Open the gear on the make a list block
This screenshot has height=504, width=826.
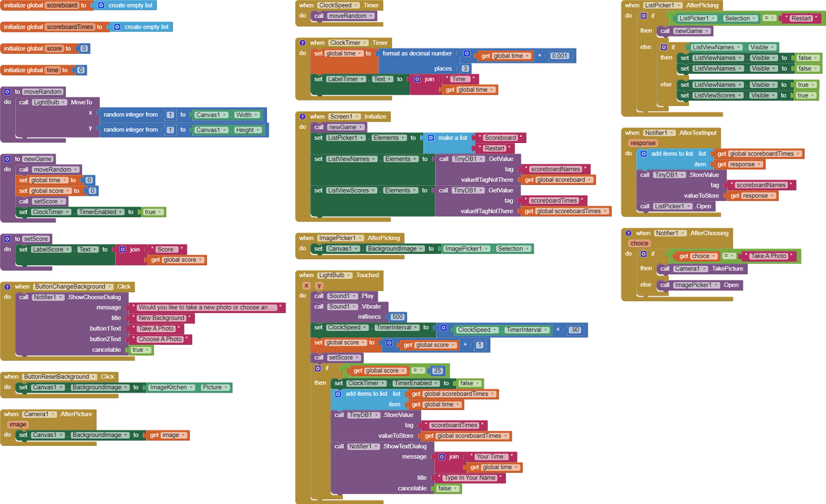[430, 138]
